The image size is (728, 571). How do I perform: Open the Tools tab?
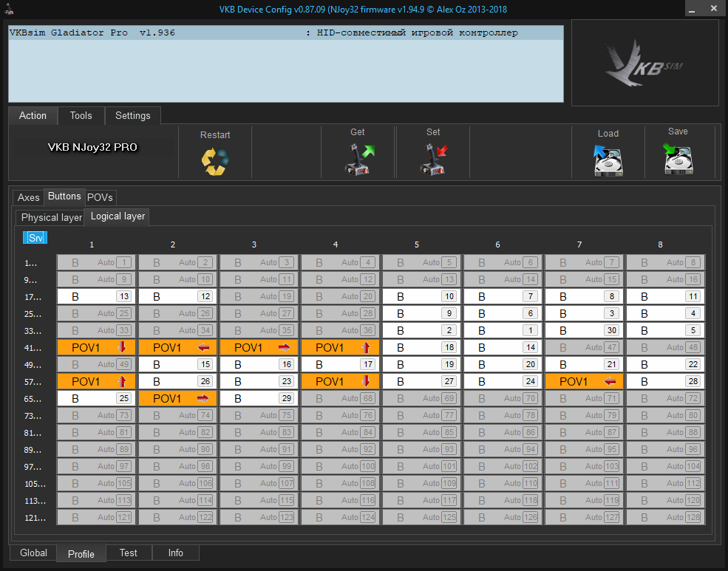click(81, 115)
